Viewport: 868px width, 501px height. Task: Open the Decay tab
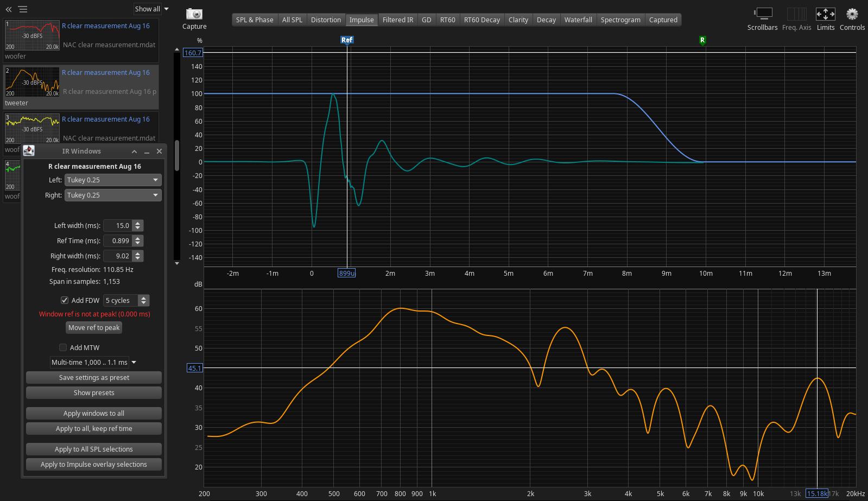click(546, 20)
